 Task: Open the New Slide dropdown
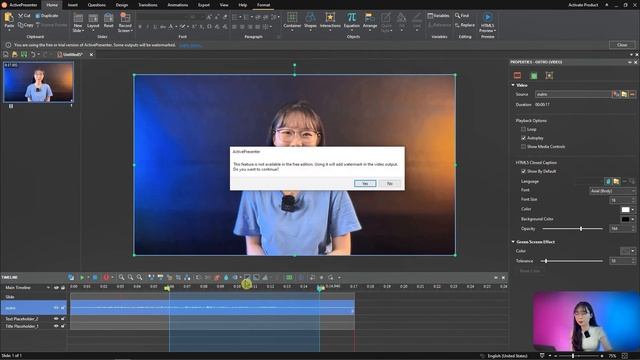78,30
